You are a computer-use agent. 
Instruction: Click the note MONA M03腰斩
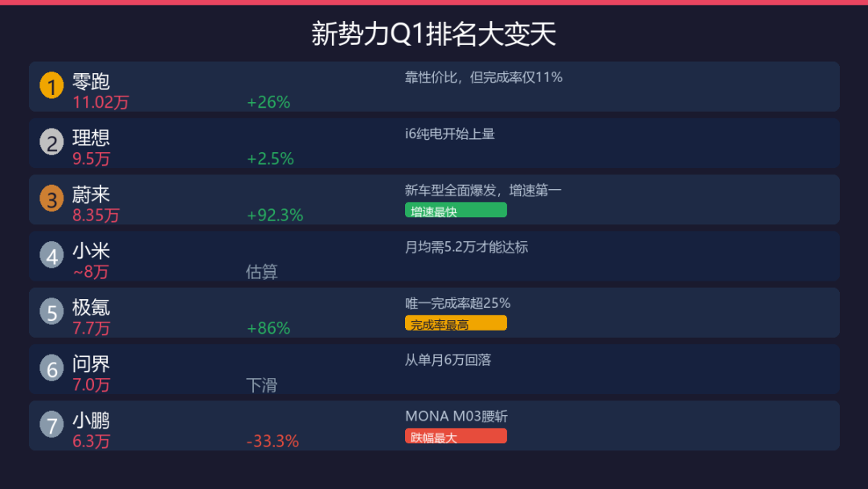[457, 417]
